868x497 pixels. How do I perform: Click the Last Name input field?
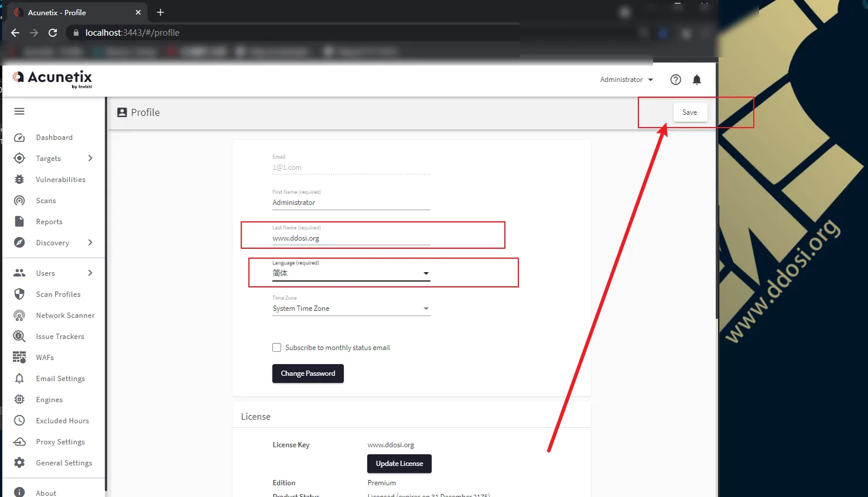[351, 238]
